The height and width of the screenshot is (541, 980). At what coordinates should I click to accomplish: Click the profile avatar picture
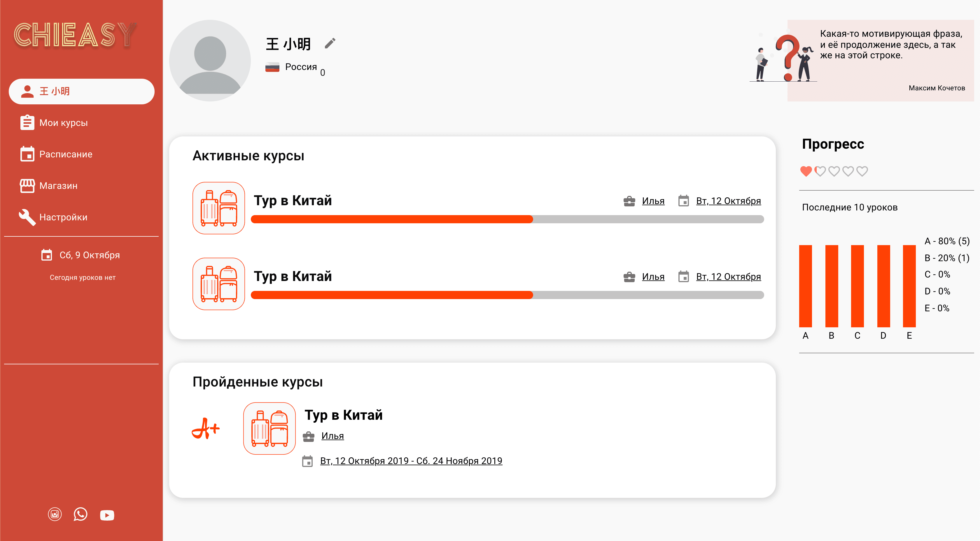click(x=210, y=61)
